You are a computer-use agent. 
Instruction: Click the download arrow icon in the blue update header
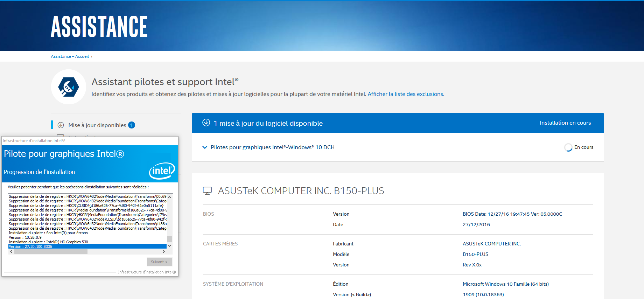[206, 123]
